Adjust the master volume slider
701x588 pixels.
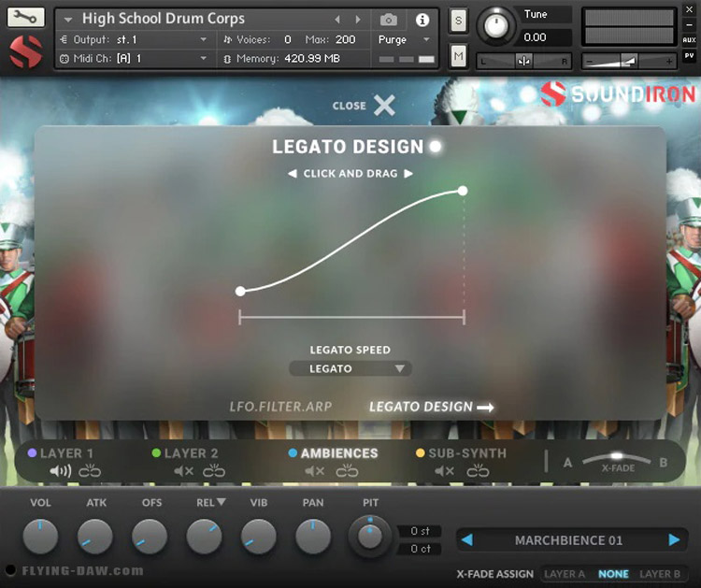coord(629,61)
